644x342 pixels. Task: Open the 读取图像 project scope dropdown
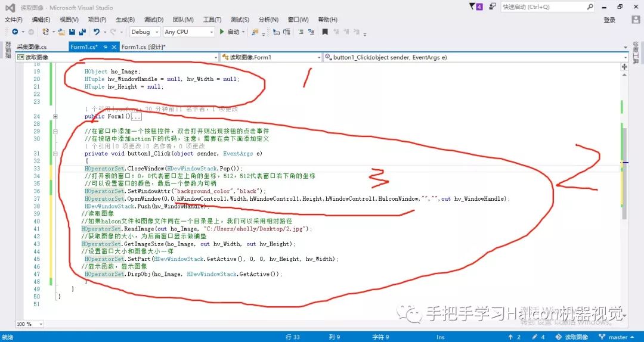tap(117, 57)
